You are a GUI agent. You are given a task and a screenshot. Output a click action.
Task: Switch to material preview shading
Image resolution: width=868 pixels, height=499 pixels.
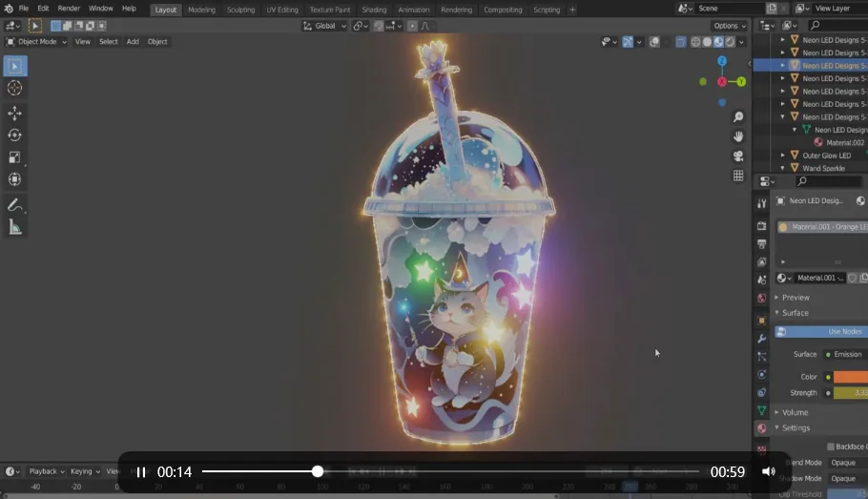[718, 42]
